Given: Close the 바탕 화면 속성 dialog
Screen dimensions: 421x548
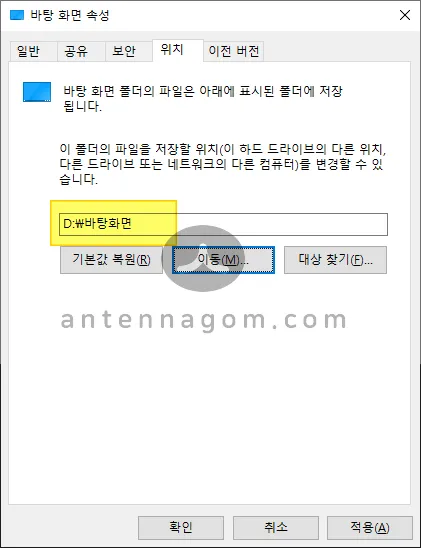Looking at the screenshot, I should click(405, 15).
